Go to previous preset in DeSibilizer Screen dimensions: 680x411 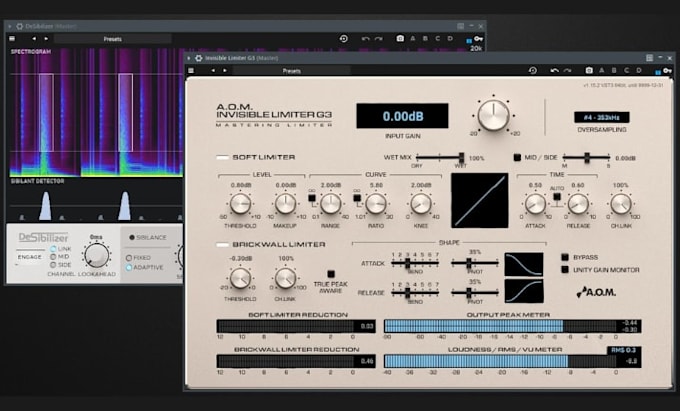click(x=34, y=39)
